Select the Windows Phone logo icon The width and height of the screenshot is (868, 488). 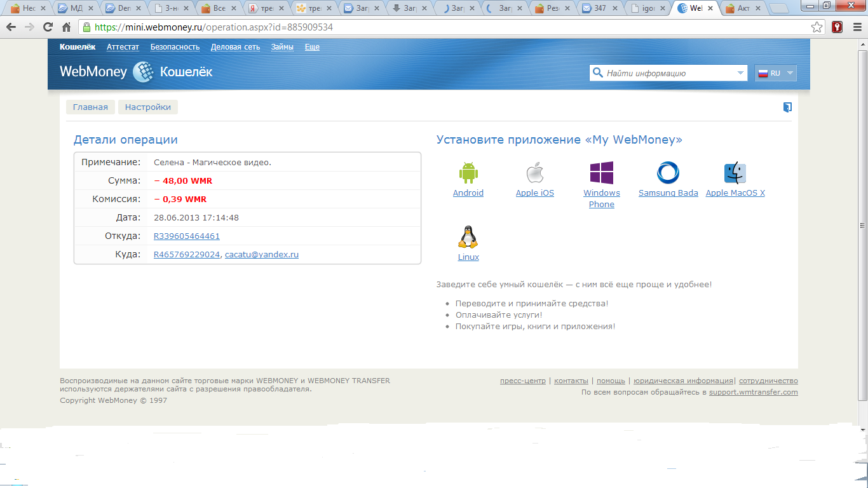click(x=601, y=173)
